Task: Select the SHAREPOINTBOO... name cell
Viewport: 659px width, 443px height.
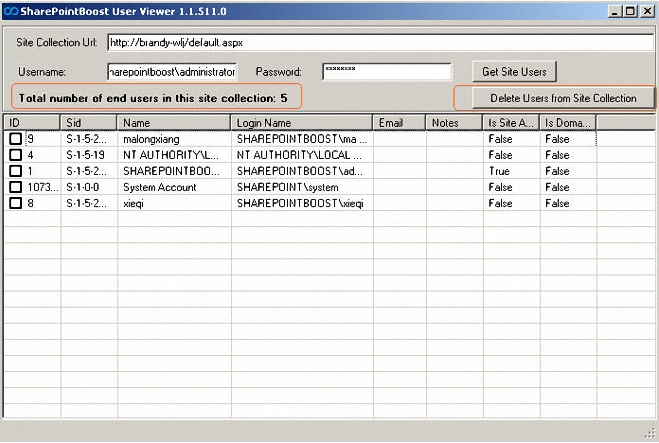Action: [171, 171]
